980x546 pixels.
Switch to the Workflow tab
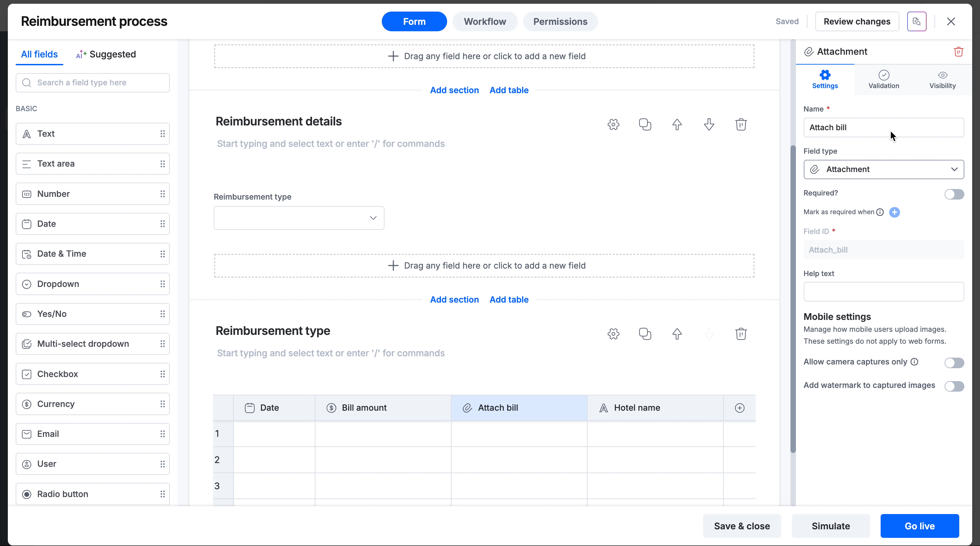485,22
